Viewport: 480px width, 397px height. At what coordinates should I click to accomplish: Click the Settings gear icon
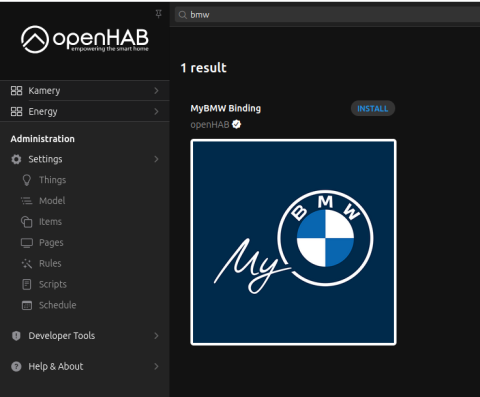click(16, 159)
